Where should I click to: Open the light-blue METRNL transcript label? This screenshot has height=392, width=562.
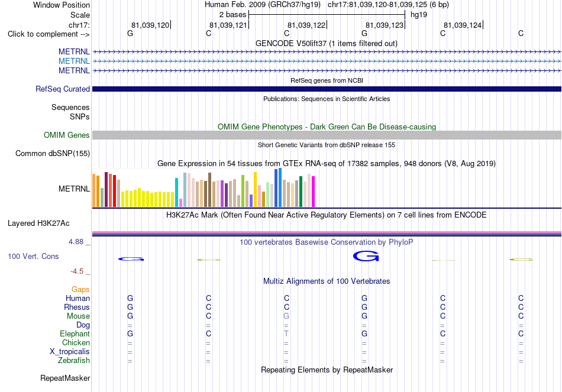(74, 61)
